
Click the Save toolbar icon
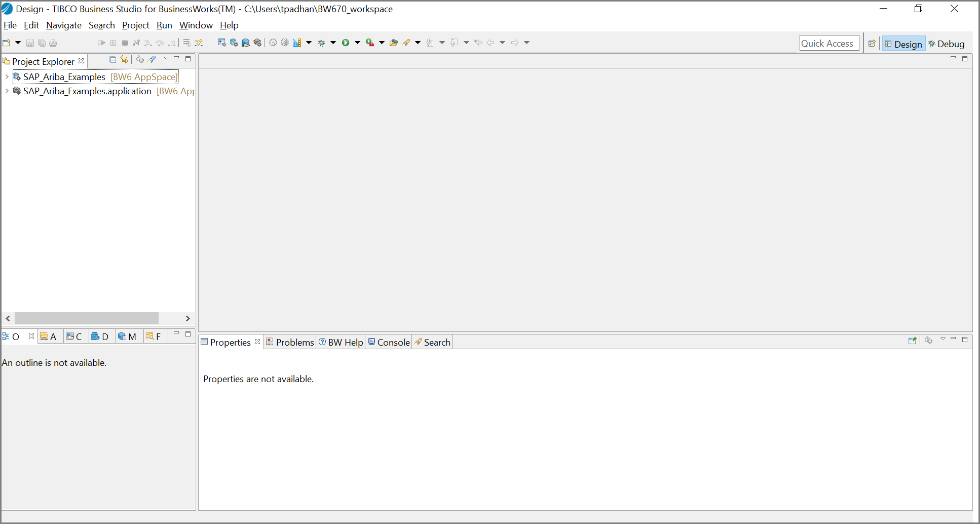coord(30,43)
